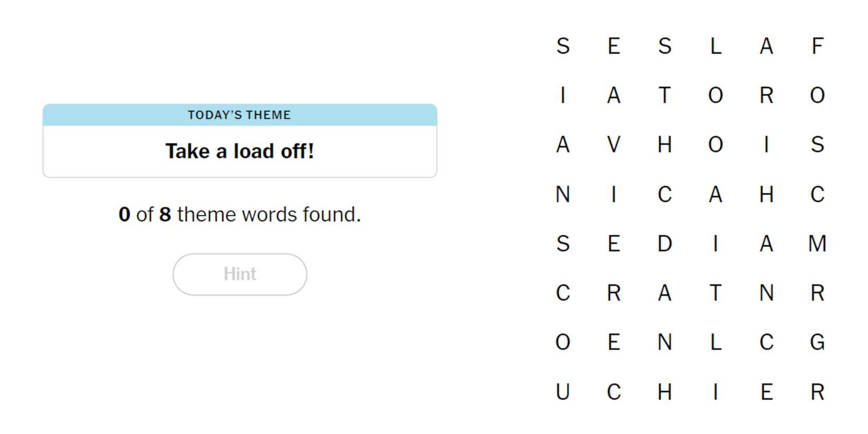Select the letter U in the bottom row
The height and width of the screenshot is (434, 868).
pyautogui.click(x=563, y=392)
